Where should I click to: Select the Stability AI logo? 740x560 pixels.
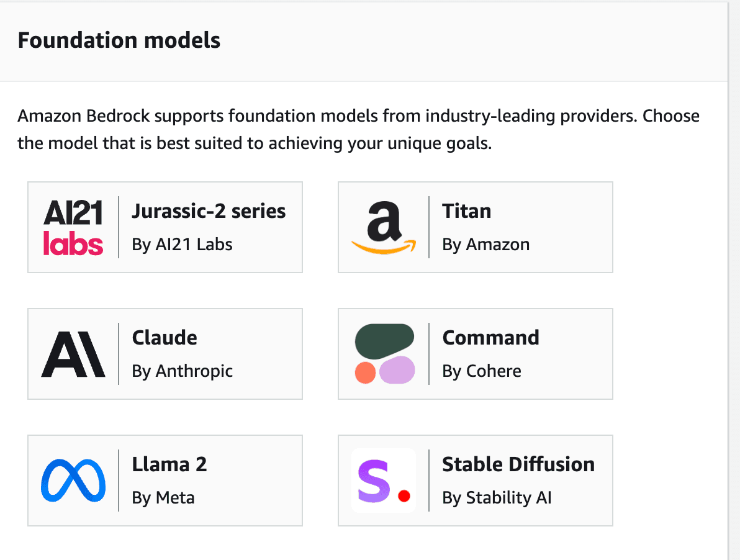coord(383,481)
